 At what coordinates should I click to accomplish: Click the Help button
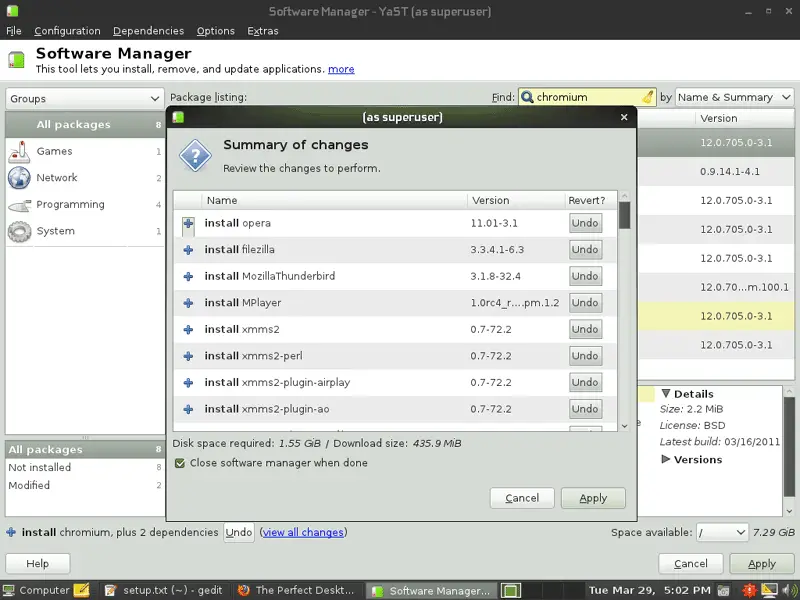click(x=38, y=564)
